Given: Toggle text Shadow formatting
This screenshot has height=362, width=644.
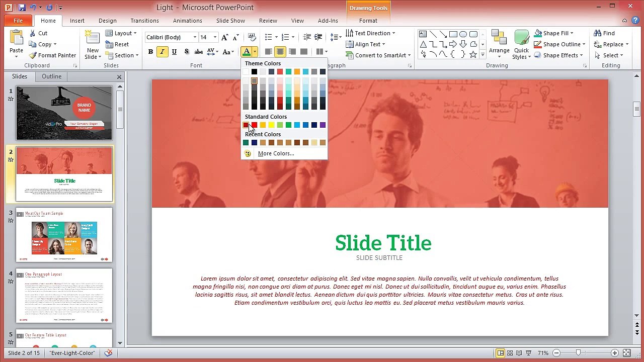Looking at the screenshot, I should point(186,52).
